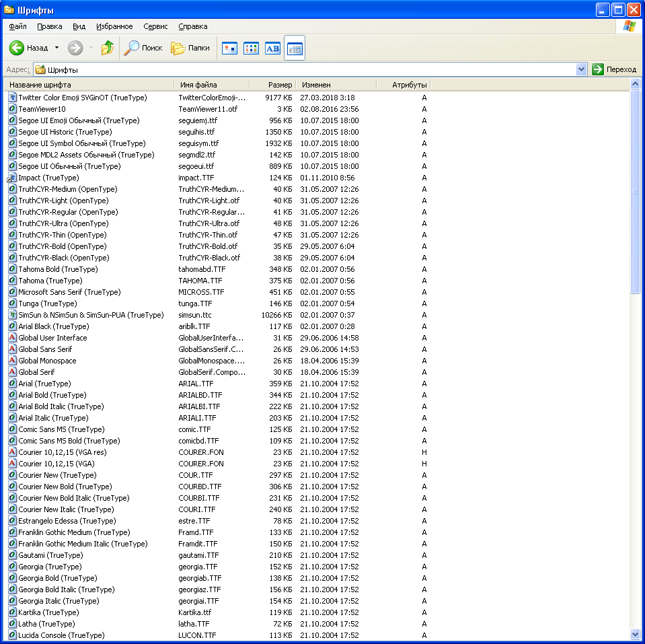645x644 pixels.
Task: Click the green Back arrow icon
Action: pos(17,48)
